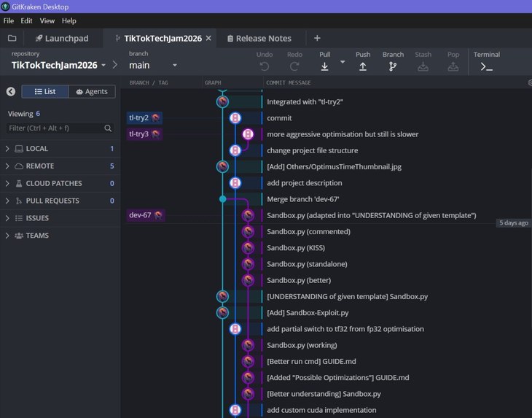Select commit node for 'add project description'
The image size is (532, 418).
[235, 182]
